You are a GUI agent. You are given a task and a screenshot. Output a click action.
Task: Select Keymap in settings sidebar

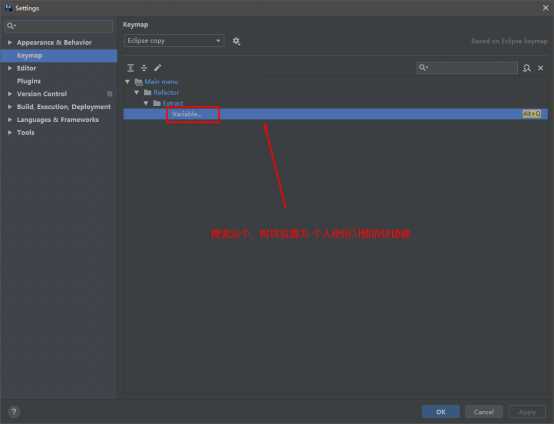click(59, 56)
